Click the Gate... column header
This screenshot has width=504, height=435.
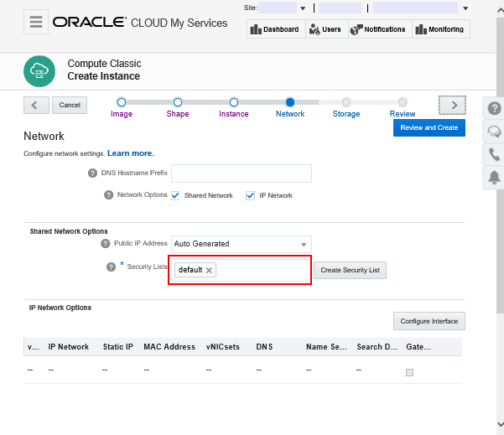point(418,347)
